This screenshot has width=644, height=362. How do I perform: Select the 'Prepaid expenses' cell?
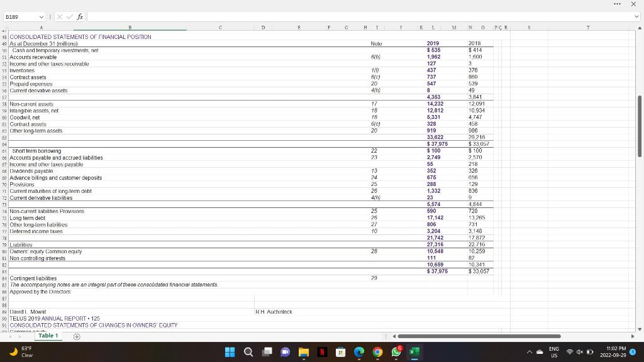pyautogui.click(x=31, y=84)
